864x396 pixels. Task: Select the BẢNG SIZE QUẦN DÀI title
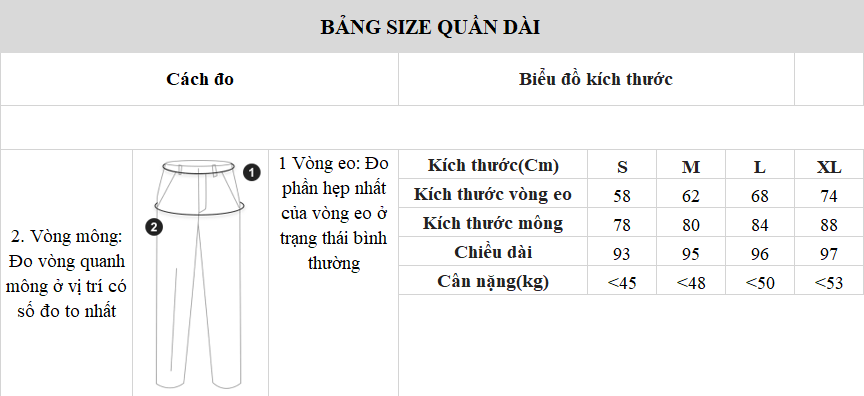[430, 26]
